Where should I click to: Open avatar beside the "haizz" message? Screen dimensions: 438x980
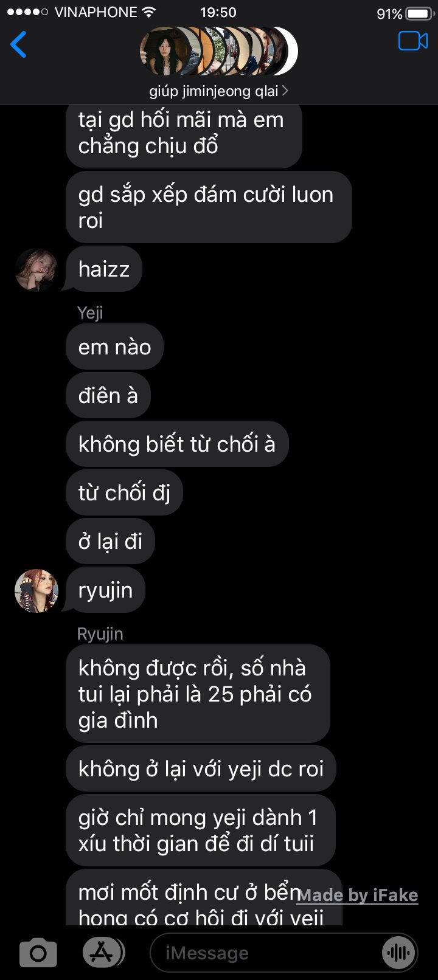[x=36, y=270]
